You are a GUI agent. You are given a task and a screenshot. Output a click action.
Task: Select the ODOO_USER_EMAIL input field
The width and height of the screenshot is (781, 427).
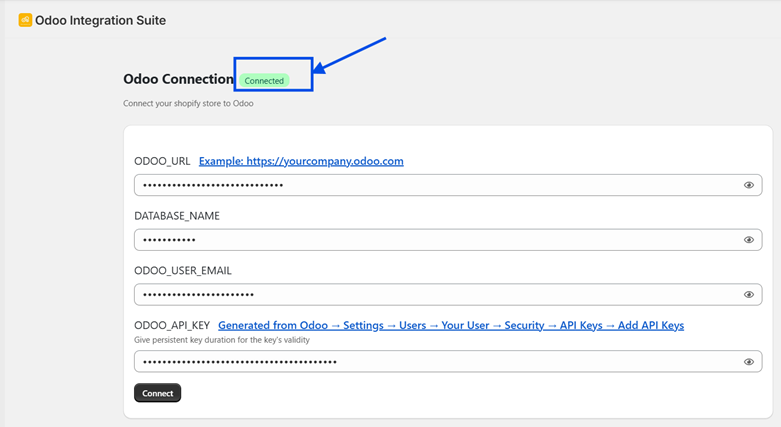430,295
